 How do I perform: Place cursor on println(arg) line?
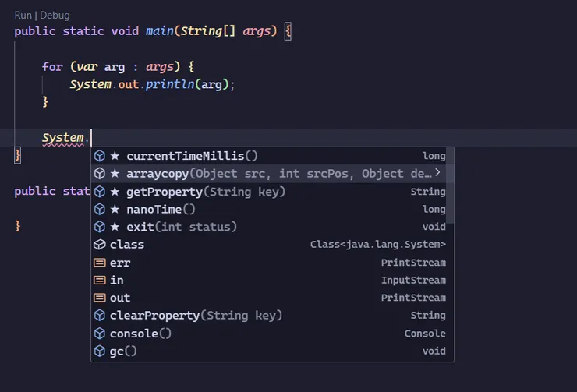(152, 84)
